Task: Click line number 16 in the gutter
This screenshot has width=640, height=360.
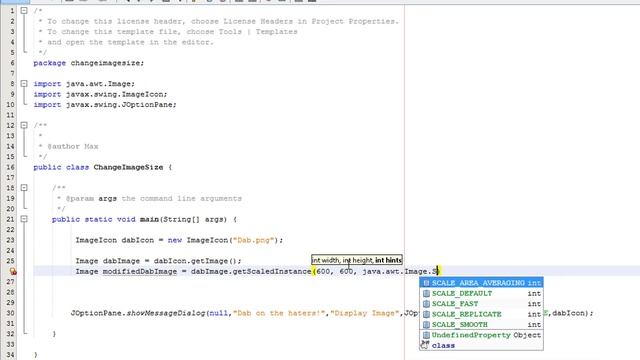Action: tap(10, 167)
